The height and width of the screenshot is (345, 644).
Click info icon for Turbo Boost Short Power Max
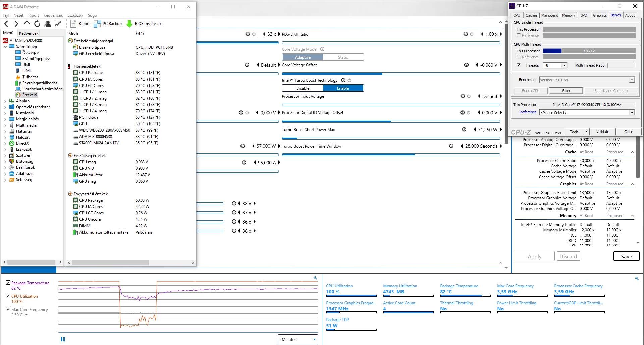pyautogui.click(x=464, y=130)
